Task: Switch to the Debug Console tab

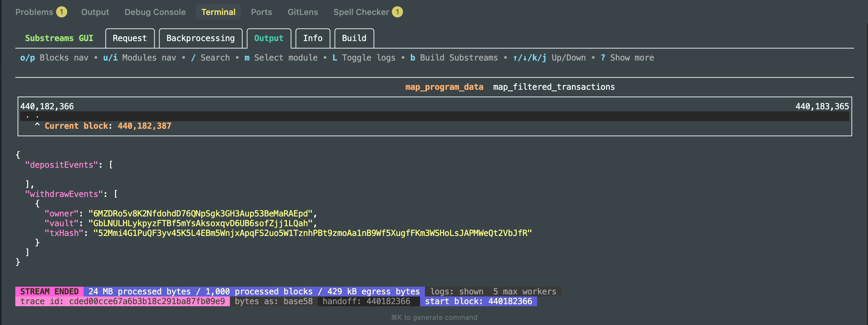Action: 155,12
